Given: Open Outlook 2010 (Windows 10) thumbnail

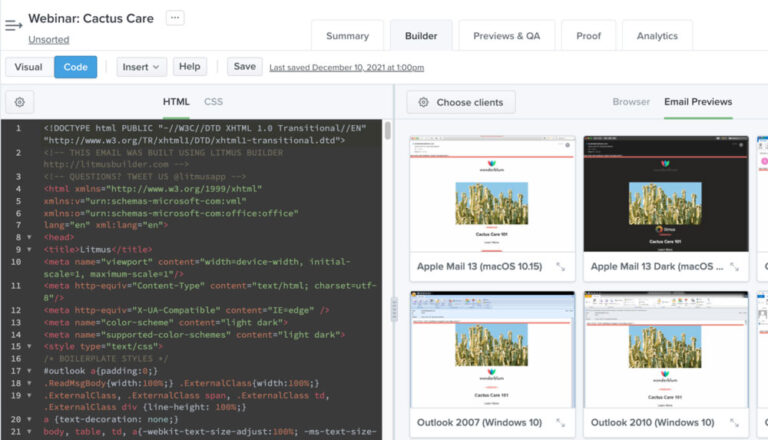Looking at the screenshot, I should tap(666, 350).
